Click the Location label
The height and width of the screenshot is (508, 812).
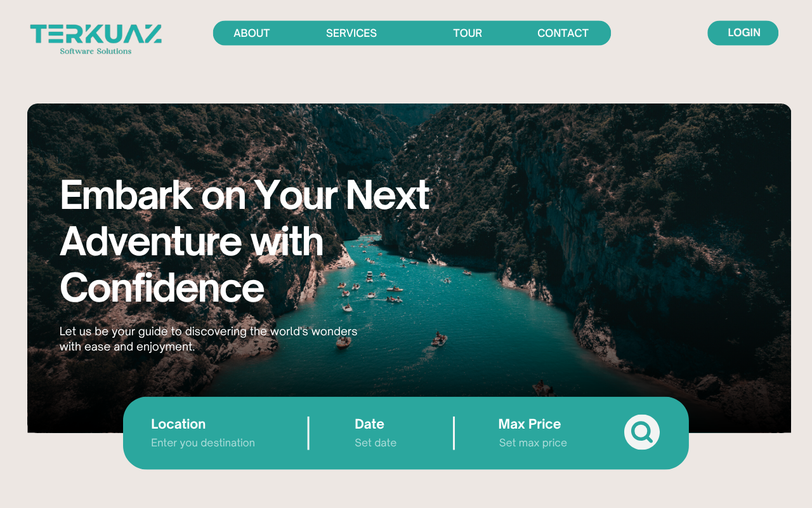[x=178, y=424]
